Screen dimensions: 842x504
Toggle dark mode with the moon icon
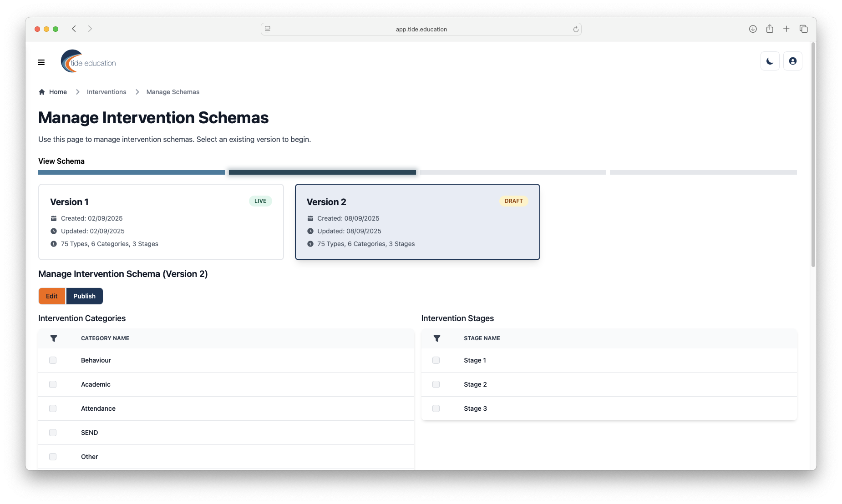[770, 61]
